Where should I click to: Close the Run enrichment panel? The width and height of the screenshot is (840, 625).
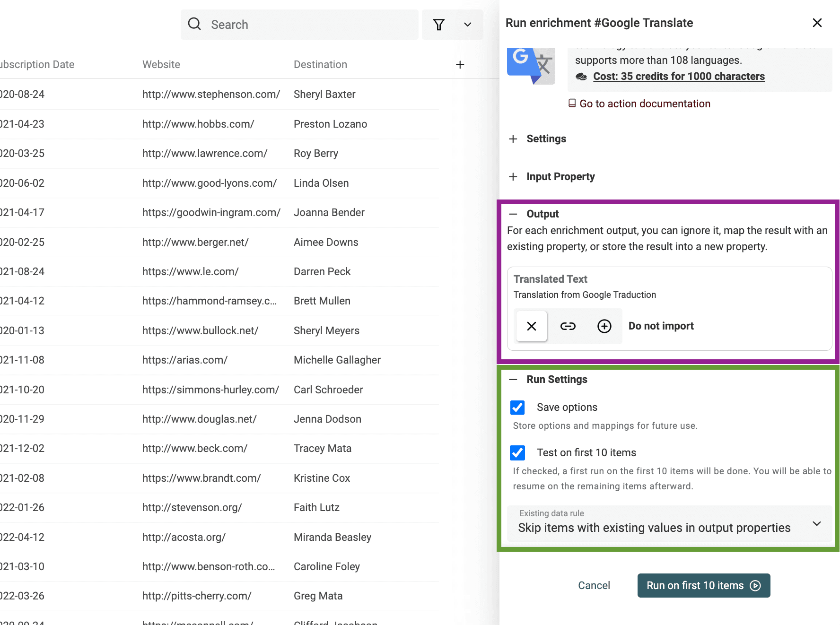pyautogui.click(x=817, y=23)
